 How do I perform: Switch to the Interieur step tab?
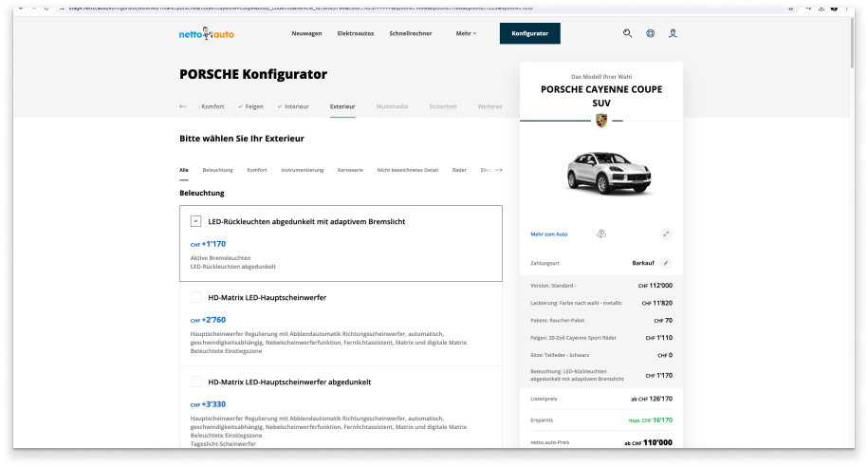click(296, 106)
